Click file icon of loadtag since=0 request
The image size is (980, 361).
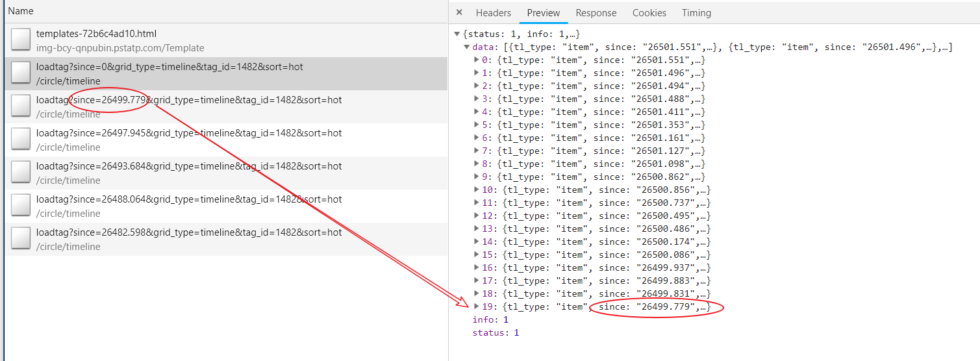tap(21, 73)
